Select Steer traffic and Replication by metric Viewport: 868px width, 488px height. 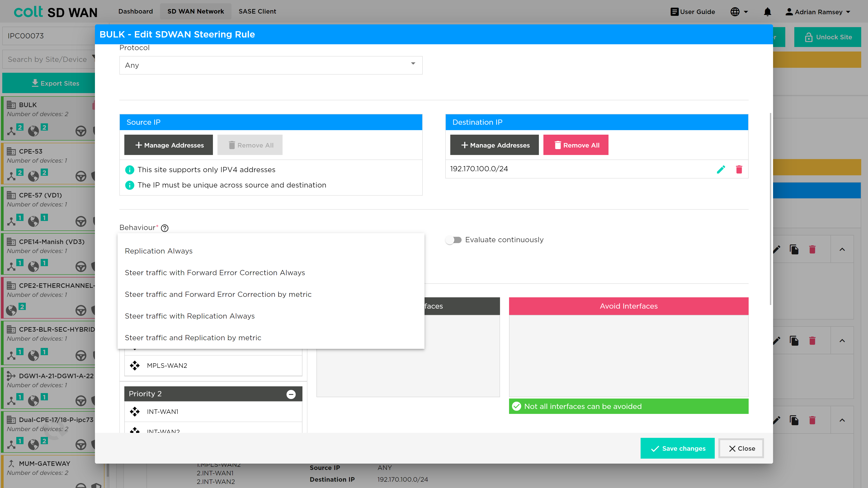pyautogui.click(x=271, y=338)
